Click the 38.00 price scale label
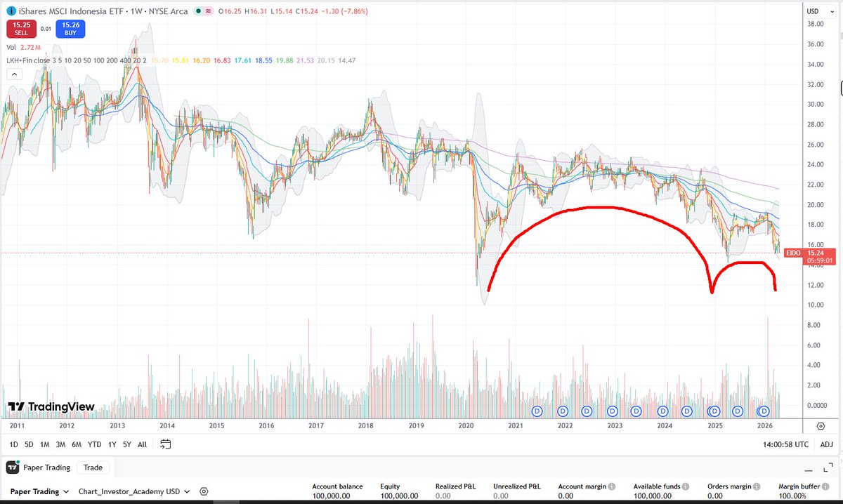This screenshot has width=843, height=504. click(x=816, y=23)
